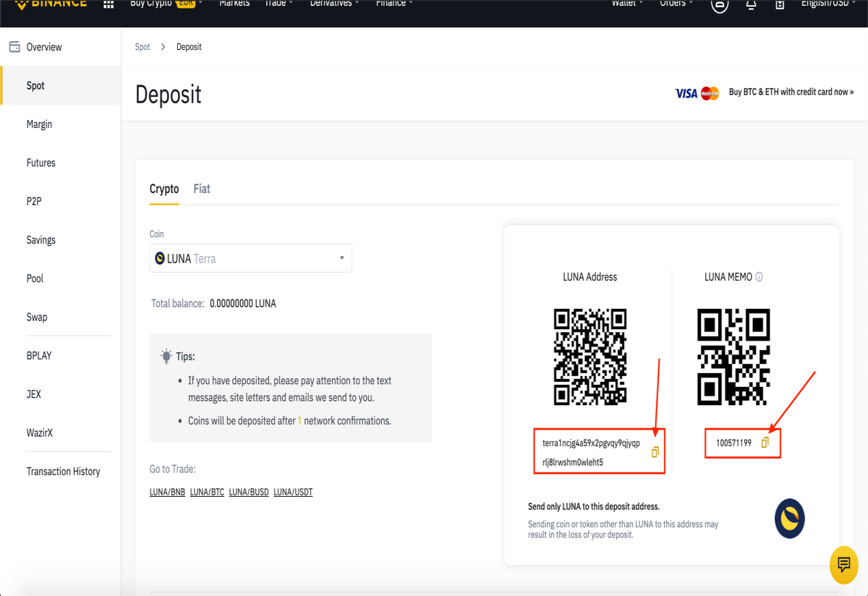Click the Spot breadcrumb link
This screenshot has width=868, height=596.
pyautogui.click(x=142, y=47)
